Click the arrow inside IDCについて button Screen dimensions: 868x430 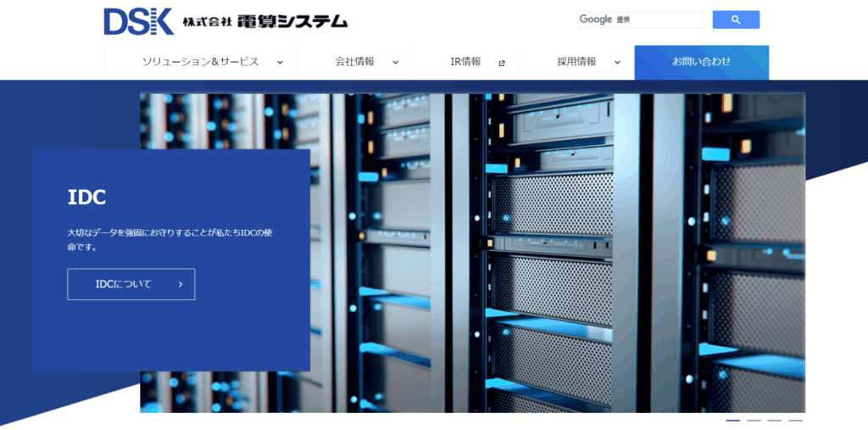(x=181, y=284)
